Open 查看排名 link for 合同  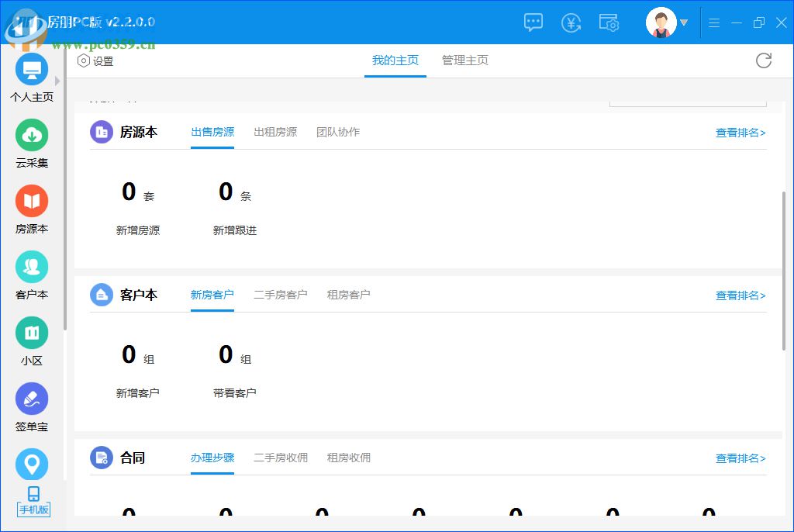(x=740, y=458)
